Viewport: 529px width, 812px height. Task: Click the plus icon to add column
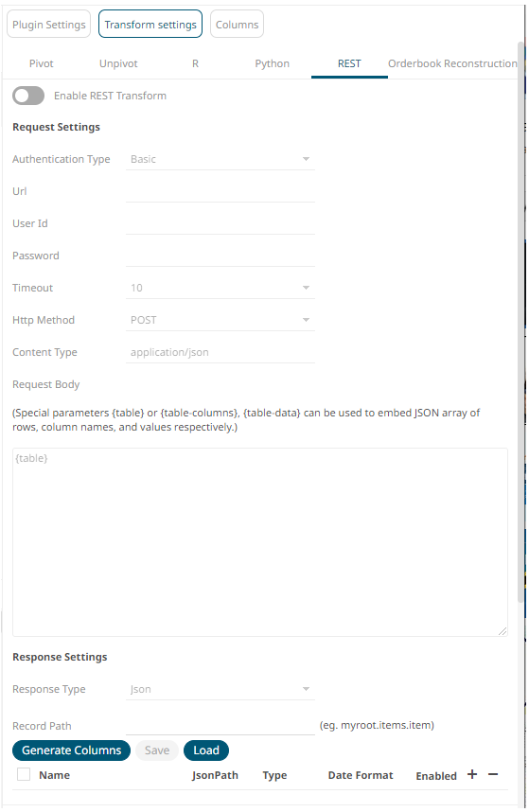[x=471, y=774]
